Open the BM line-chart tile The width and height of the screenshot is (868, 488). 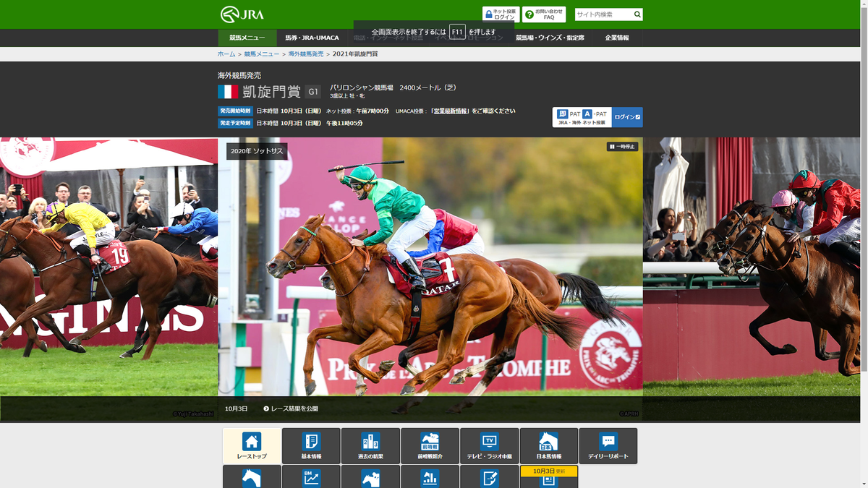coord(311,476)
